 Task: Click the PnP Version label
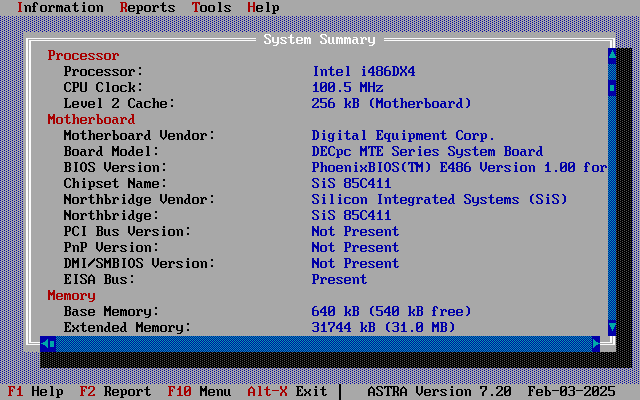pyautogui.click(x=111, y=247)
